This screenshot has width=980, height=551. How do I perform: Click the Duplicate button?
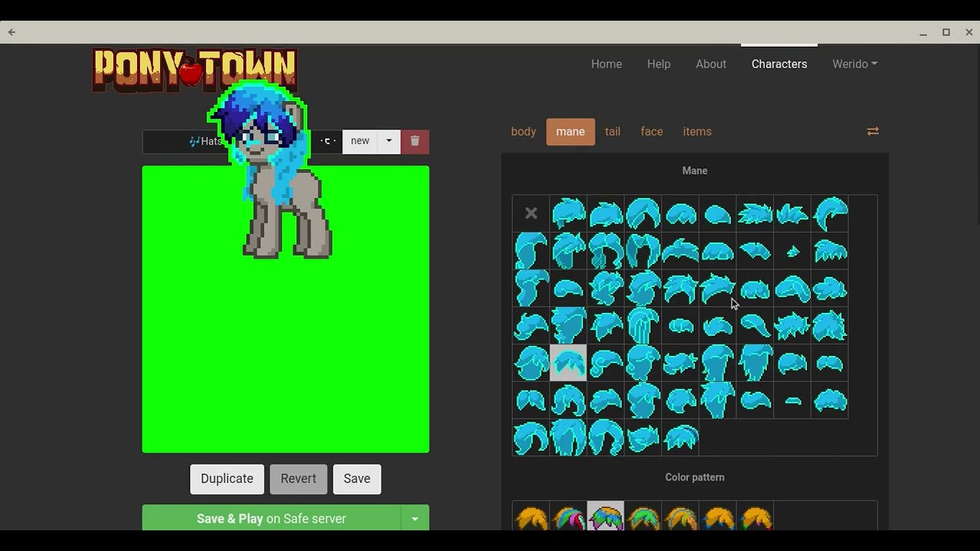click(x=227, y=479)
